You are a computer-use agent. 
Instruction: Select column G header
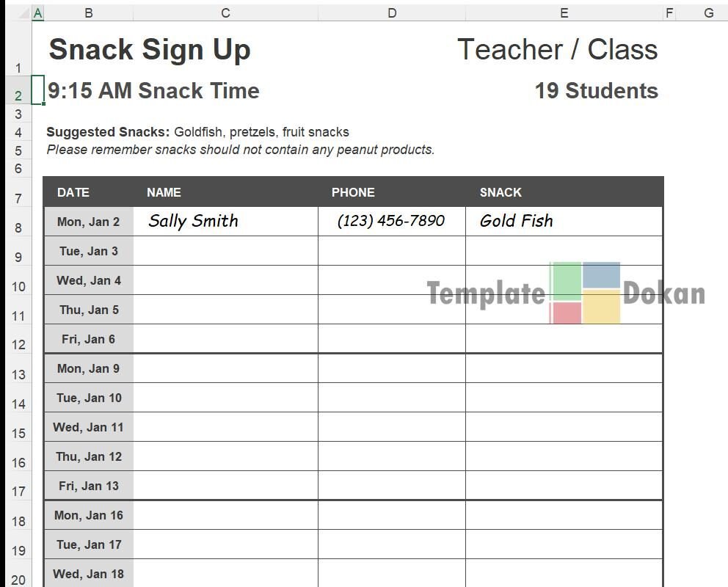coord(708,13)
